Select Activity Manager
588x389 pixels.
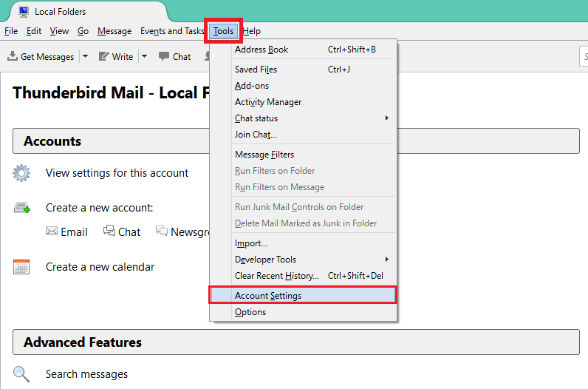303,102
